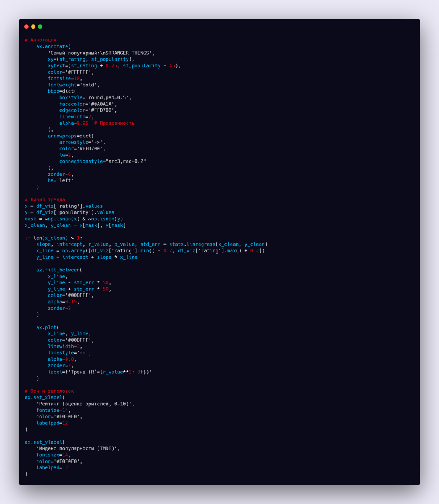The height and width of the screenshot is (504, 439).
Task: Click the ax.plot( call
Action: pos(47,327)
